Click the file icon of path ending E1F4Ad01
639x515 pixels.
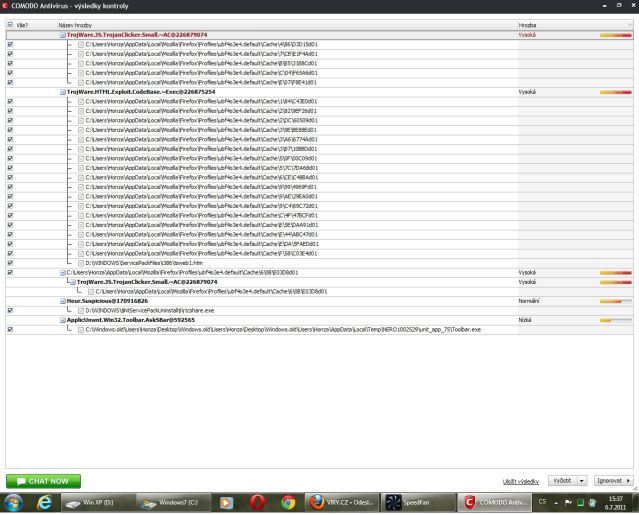[81, 54]
